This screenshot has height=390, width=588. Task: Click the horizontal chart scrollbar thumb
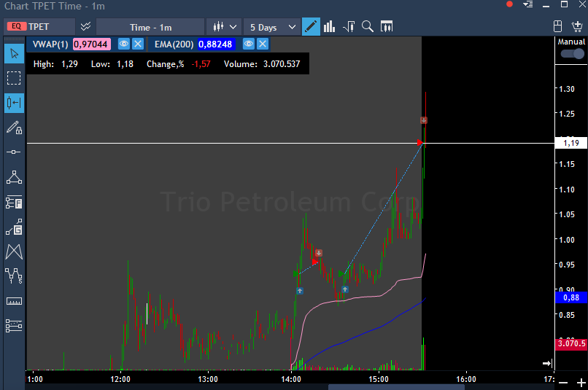click(x=397, y=387)
